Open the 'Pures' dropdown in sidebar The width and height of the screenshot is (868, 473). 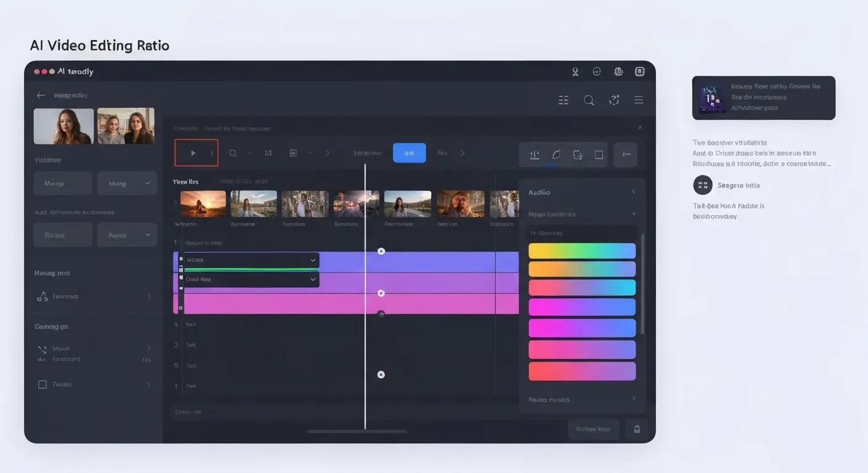pos(127,235)
